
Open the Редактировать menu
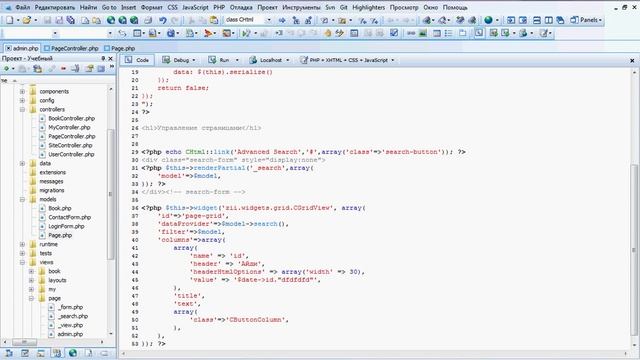[55, 7]
